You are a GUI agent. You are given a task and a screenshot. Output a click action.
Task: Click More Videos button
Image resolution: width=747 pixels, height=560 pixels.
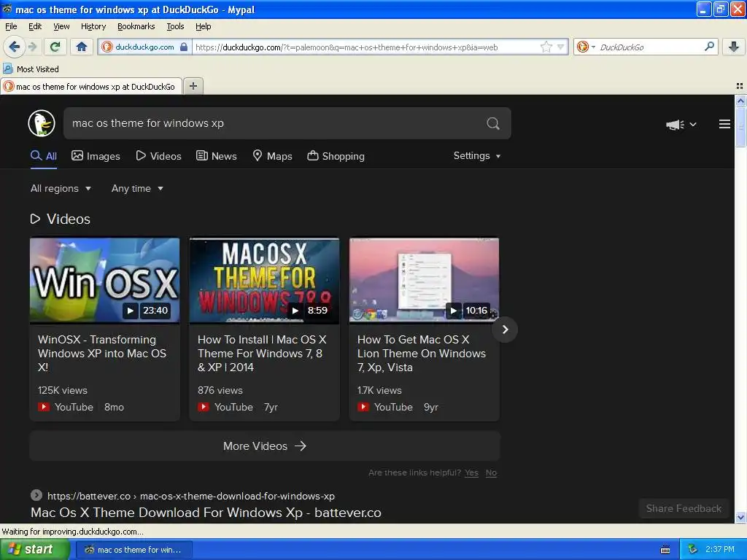click(264, 446)
